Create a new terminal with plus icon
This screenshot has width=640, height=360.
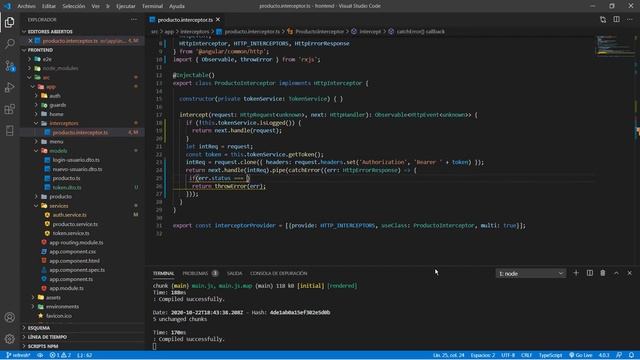tap(576, 273)
